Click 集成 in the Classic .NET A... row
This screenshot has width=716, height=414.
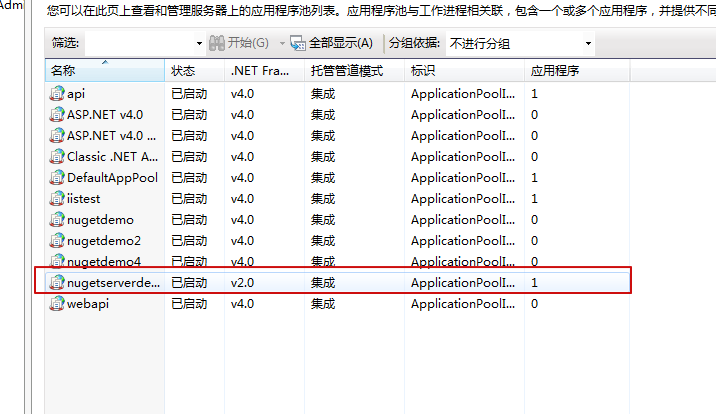coord(323,157)
